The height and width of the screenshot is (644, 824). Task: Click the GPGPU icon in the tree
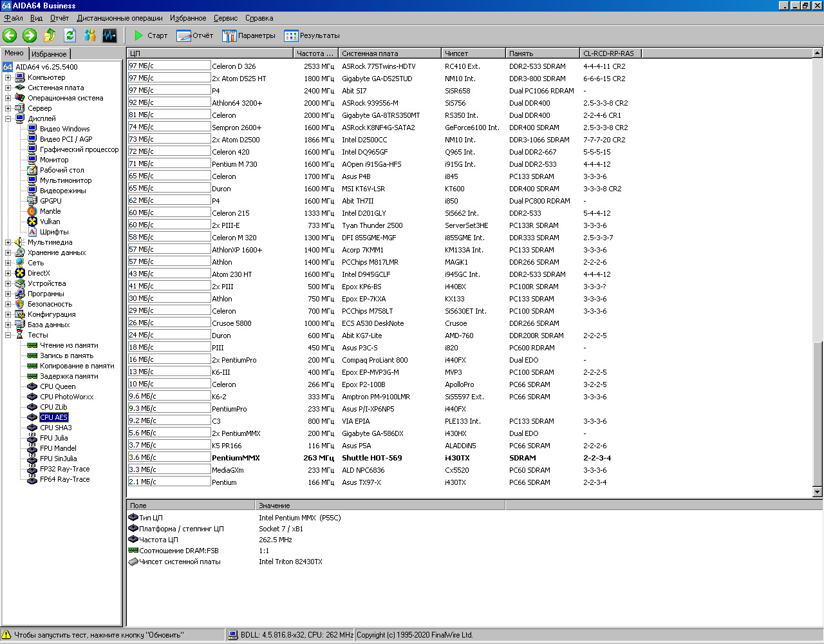(32, 201)
